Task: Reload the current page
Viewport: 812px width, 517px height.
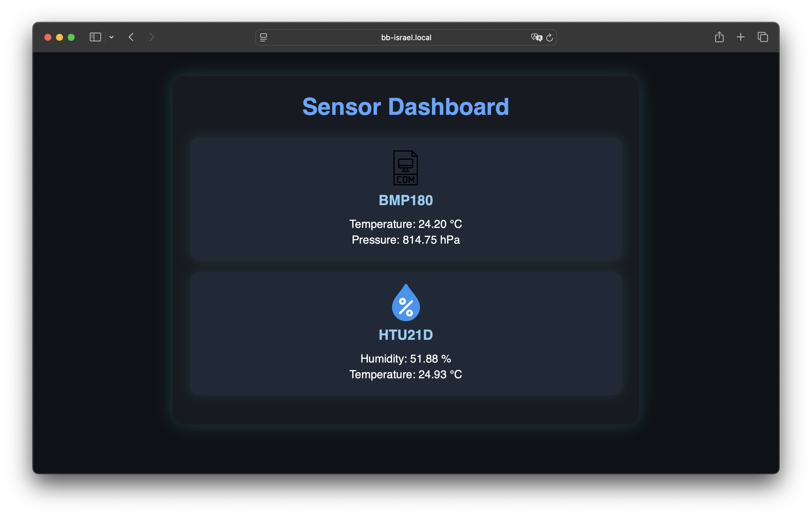Action: click(549, 37)
